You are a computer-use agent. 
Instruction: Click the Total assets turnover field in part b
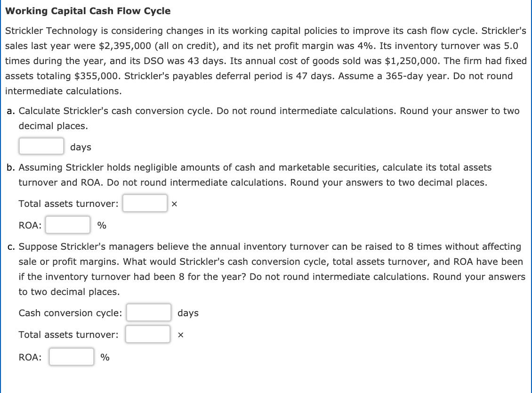[145, 203]
